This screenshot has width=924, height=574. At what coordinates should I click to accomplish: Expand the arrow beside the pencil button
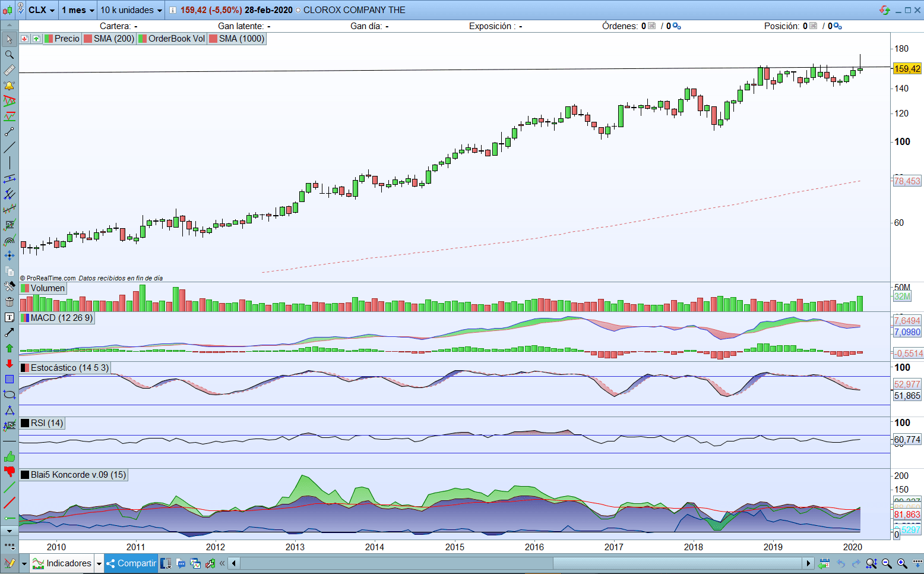[x=24, y=563]
